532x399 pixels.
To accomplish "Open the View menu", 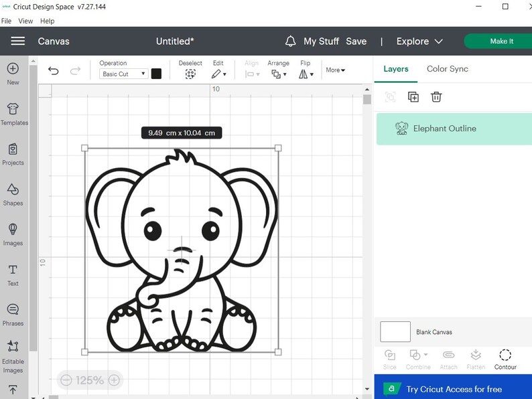I will [x=25, y=21].
